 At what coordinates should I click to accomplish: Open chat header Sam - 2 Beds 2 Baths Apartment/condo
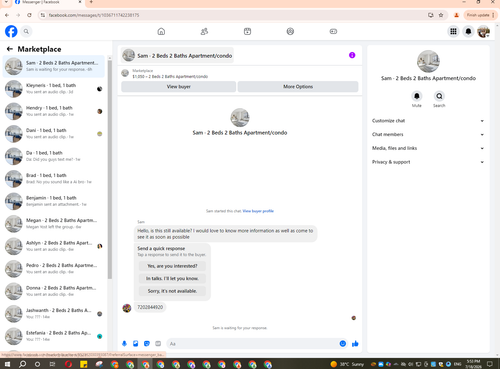(x=177, y=55)
